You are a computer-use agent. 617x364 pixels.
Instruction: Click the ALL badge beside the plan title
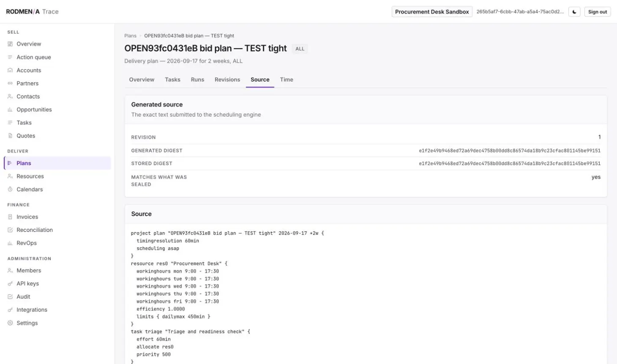pos(300,49)
